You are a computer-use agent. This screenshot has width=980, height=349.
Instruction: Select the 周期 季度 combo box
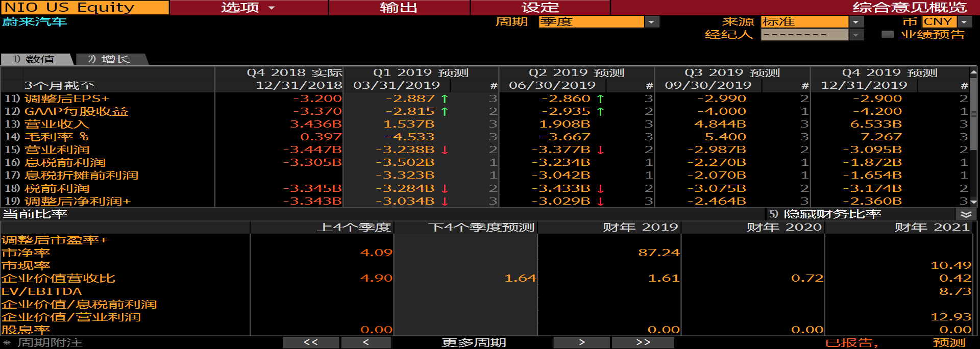tap(592, 22)
